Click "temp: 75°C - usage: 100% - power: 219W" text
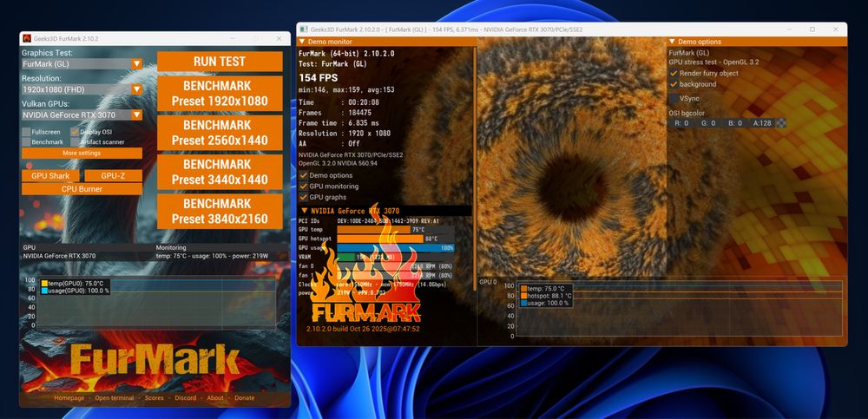Image resolution: width=868 pixels, height=419 pixels. click(x=212, y=256)
